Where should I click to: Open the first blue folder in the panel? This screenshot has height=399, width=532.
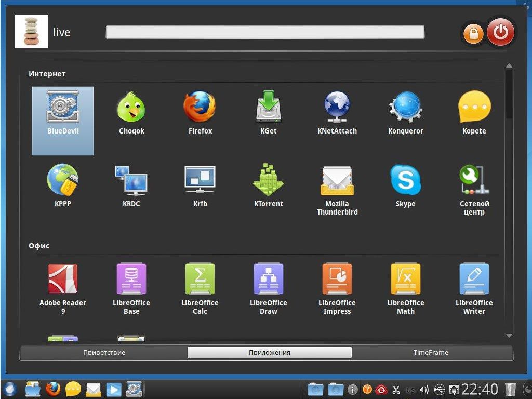315,389
